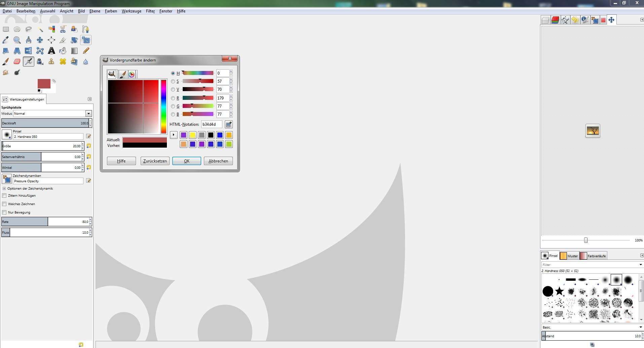Click the HTML-Notation input field
The image size is (644, 348).
point(211,124)
